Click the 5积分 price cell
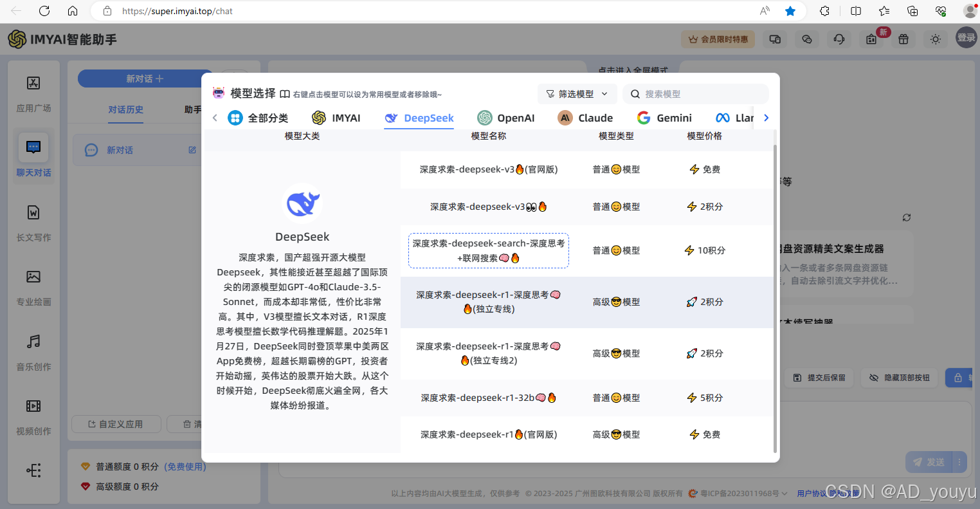980x509 pixels. [x=705, y=398]
